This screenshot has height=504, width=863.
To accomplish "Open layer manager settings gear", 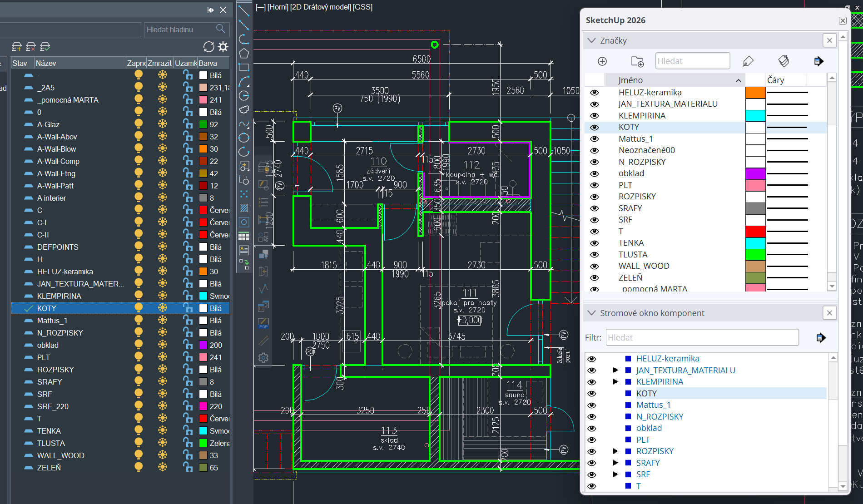I will (223, 47).
